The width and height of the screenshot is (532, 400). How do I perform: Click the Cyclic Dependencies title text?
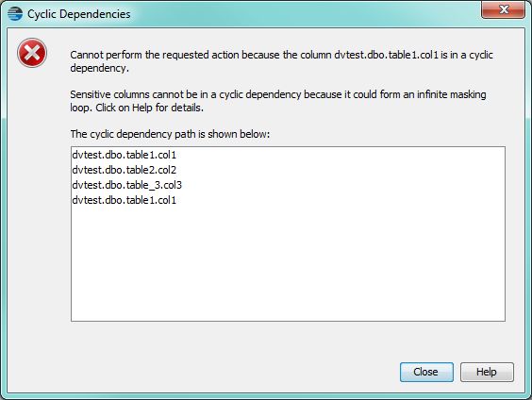tap(78, 14)
